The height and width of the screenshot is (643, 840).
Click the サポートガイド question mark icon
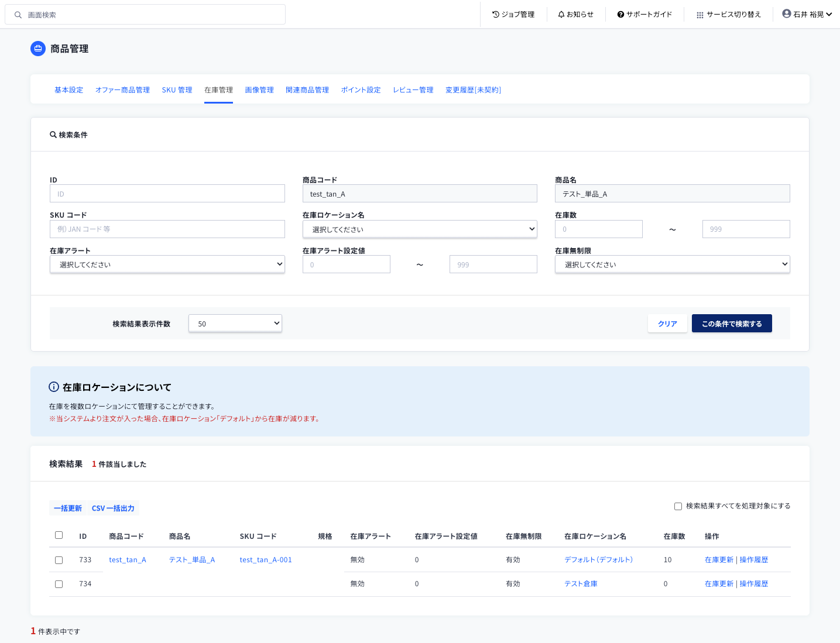click(620, 14)
